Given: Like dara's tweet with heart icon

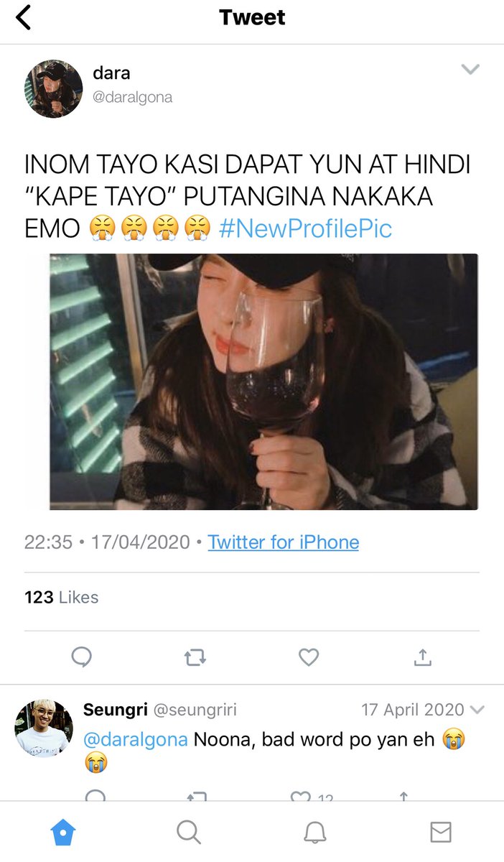Looking at the screenshot, I should click(x=309, y=657).
